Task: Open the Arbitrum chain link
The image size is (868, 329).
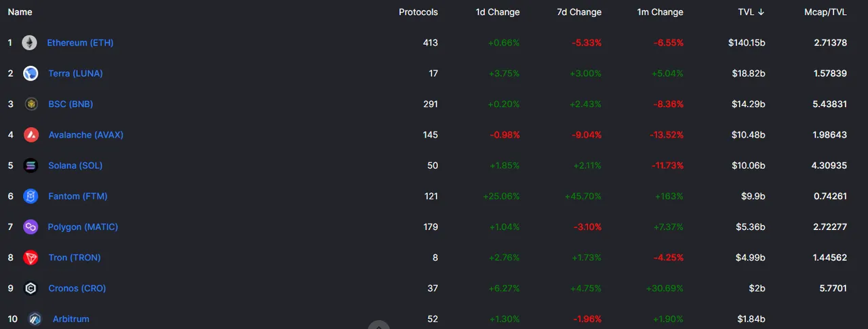Action: [x=71, y=319]
